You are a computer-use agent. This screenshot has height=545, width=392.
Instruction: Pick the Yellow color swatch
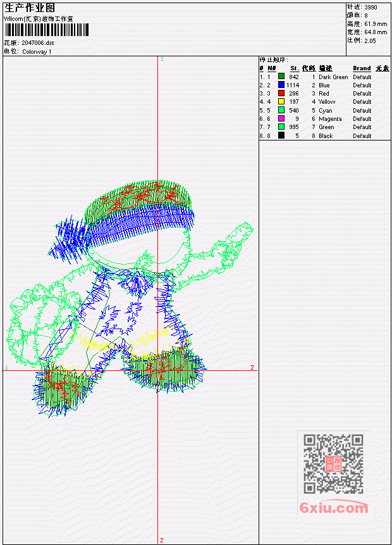coord(281,101)
